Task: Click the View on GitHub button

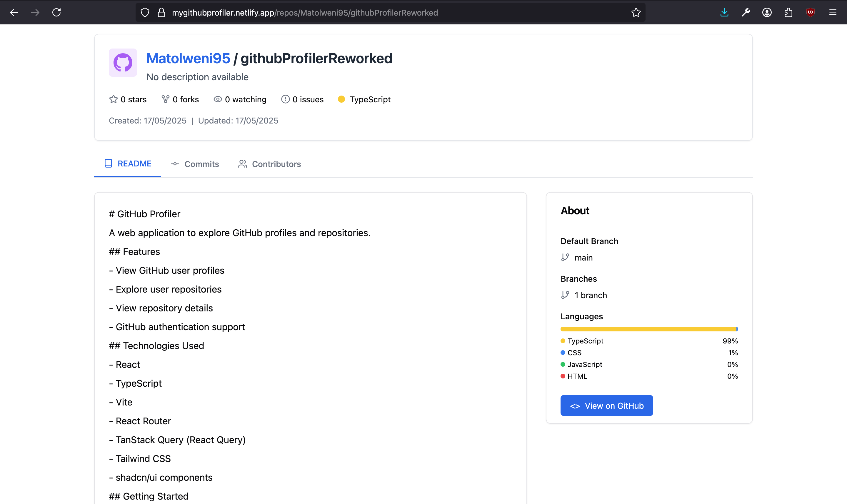Action: tap(606, 405)
